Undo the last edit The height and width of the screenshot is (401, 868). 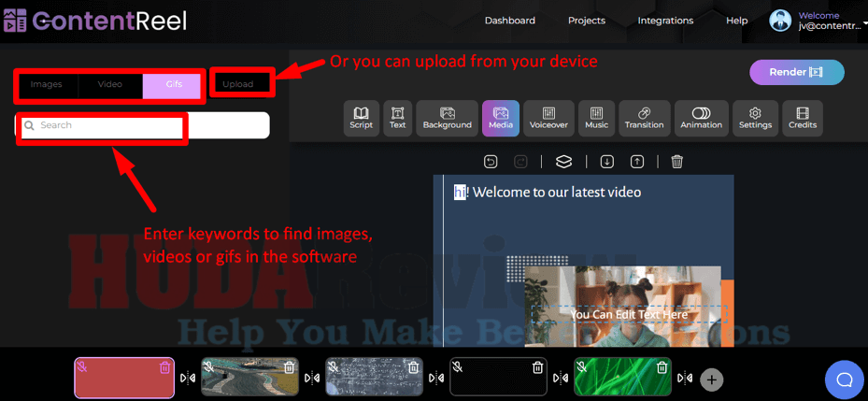[x=491, y=162]
